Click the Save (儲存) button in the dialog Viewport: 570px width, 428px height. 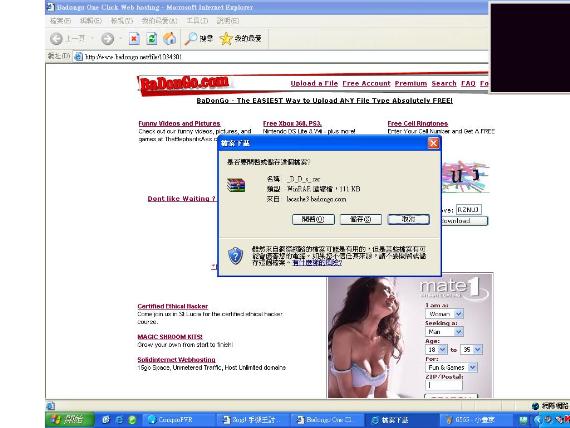coord(361,219)
